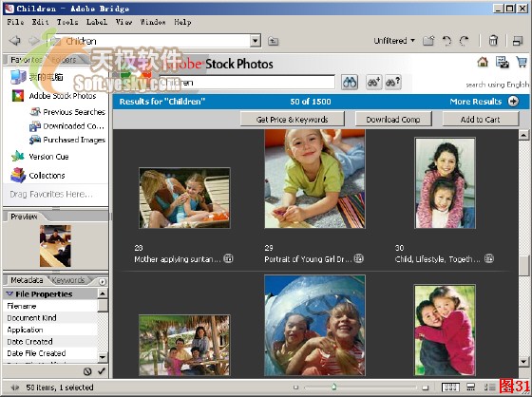Viewport: 532px width, 397px height.
Task: Open image info icon for photo 30
Action: pyautogui.click(x=489, y=258)
